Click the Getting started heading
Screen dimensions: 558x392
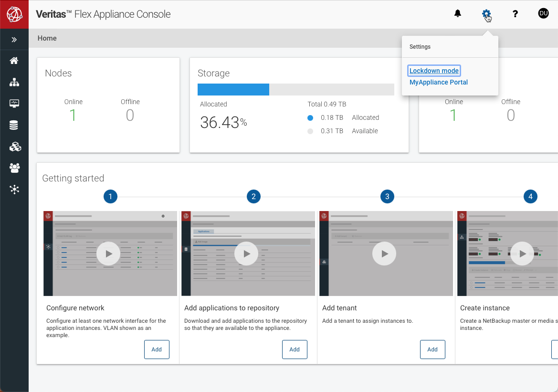point(73,178)
